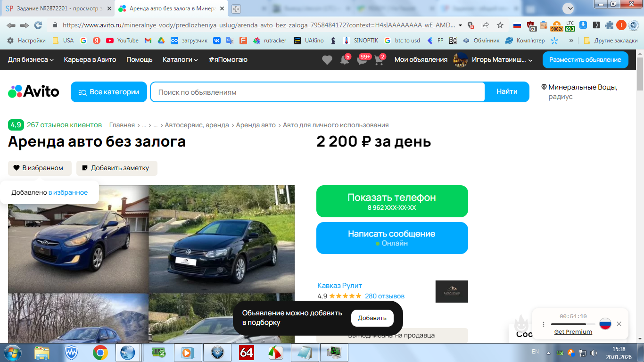Open Карьера в Авито menu item

point(90,60)
